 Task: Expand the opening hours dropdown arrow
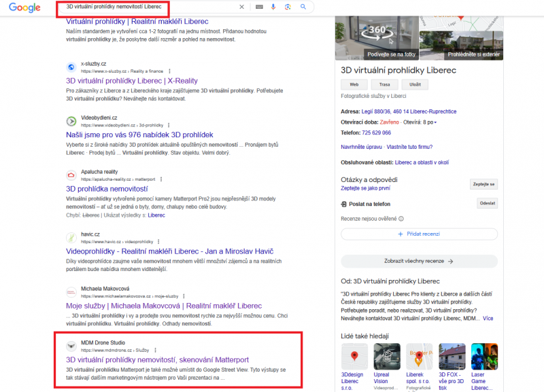(435, 122)
